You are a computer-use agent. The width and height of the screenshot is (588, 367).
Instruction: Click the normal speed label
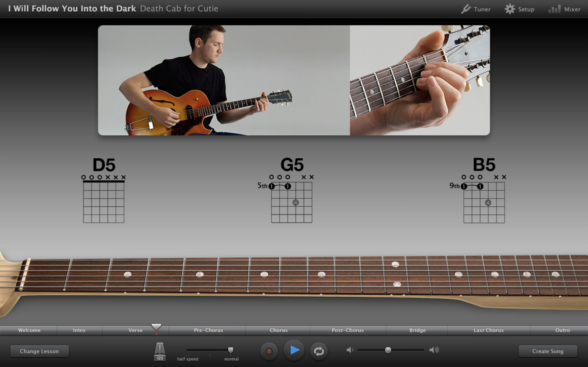[231, 359]
